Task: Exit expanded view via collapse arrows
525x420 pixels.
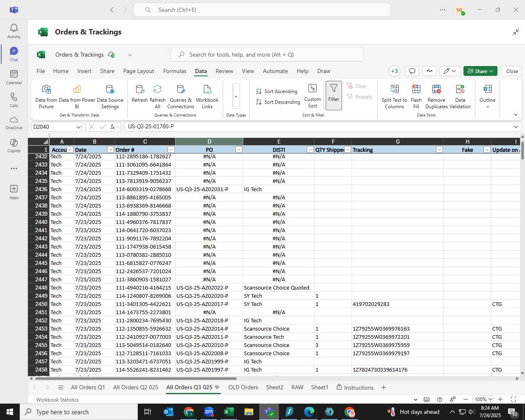Action: click(516, 32)
